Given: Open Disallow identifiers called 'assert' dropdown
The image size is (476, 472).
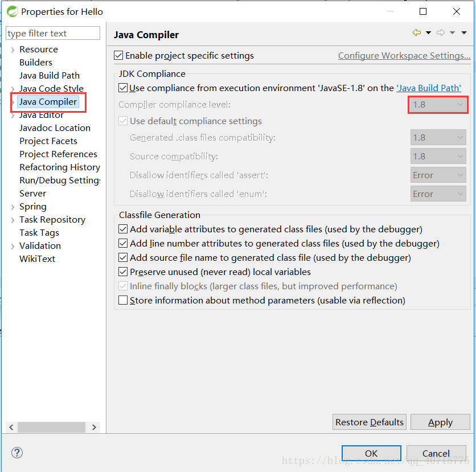Looking at the screenshot, I should (438, 175).
